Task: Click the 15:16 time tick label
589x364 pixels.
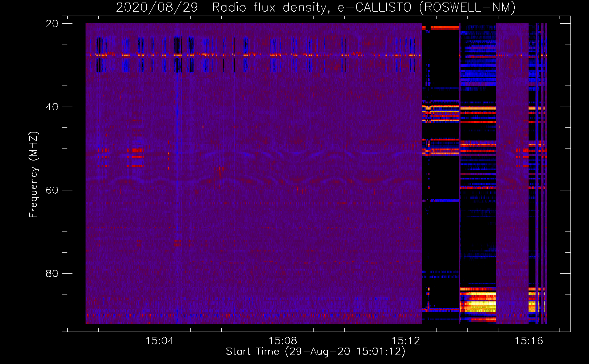Action: tap(529, 341)
